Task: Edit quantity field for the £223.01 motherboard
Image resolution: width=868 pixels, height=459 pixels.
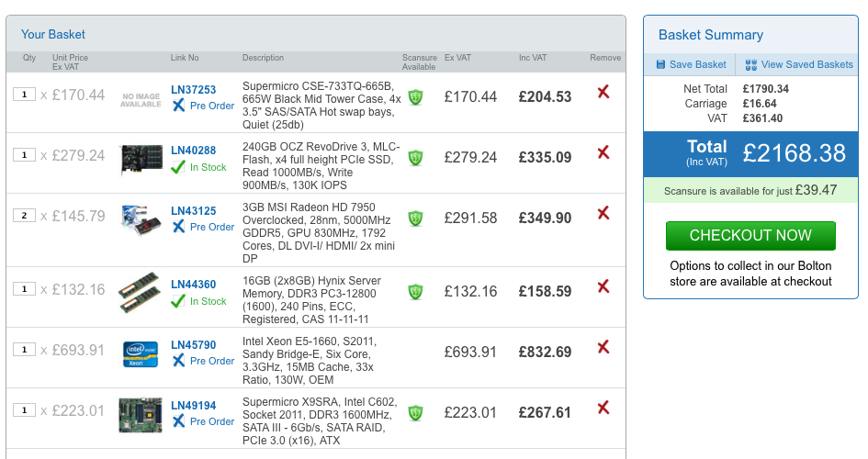Action: [x=25, y=410]
